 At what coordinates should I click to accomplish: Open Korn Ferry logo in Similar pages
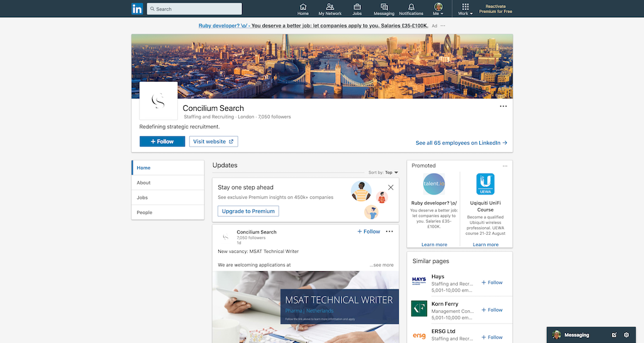point(419,308)
